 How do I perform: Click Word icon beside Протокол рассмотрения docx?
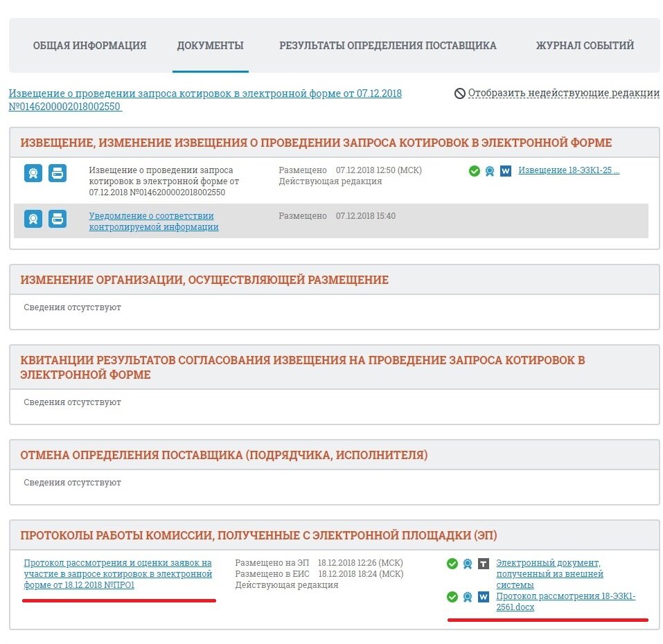(x=484, y=597)
